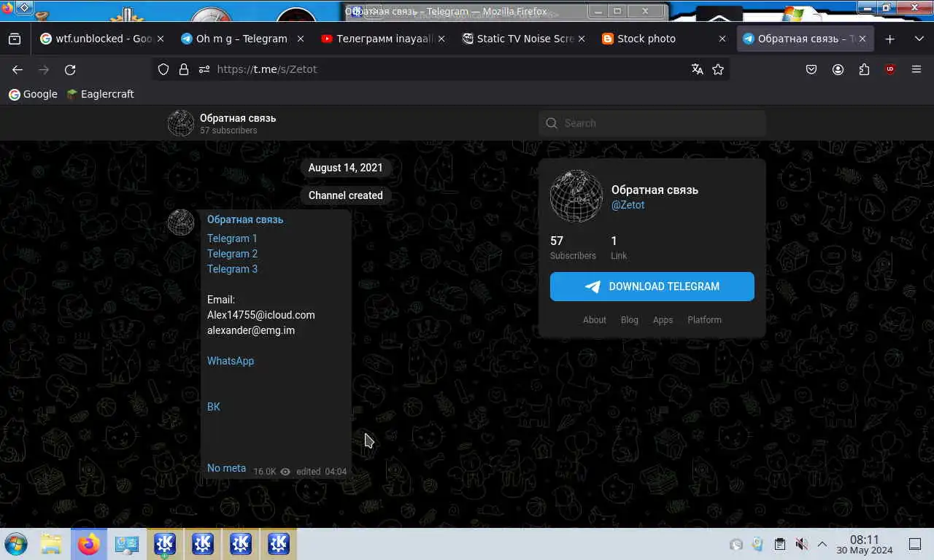
Task: Click the Alex14755@icloud.com email text
Action: 261,315
